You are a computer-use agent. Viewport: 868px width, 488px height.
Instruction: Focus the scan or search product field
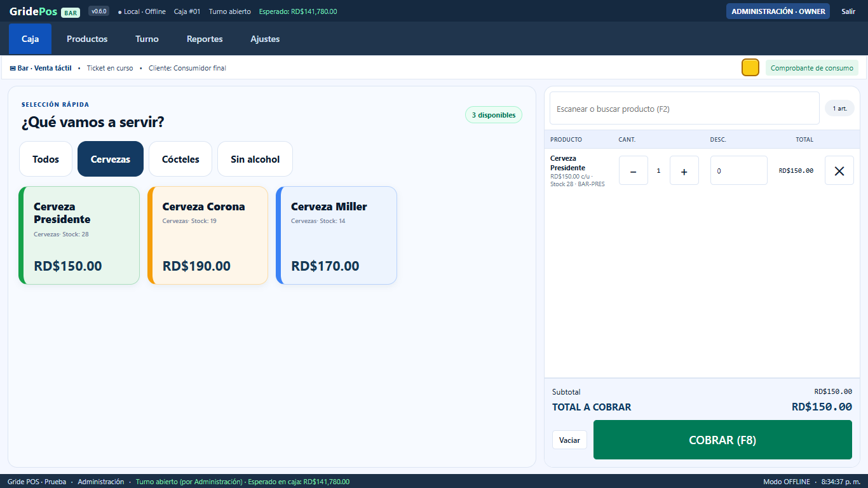tap(684, 109)
